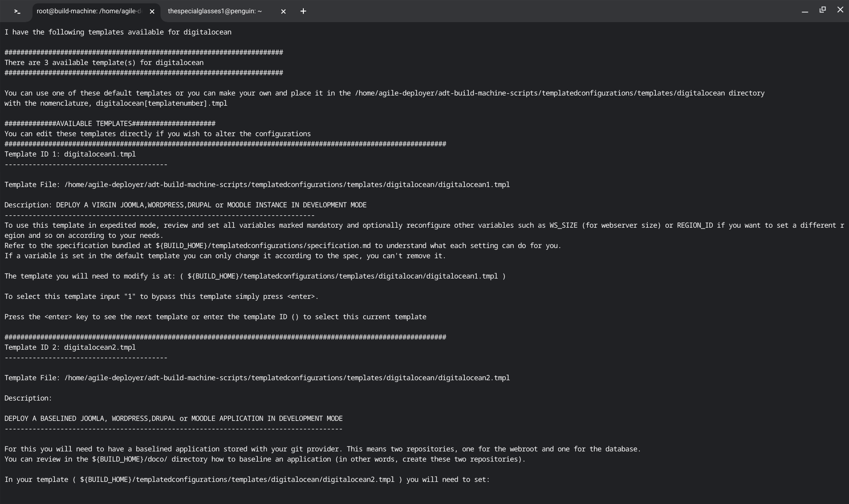The height and width of the screenshot is (504, 849).
Task: Click the 'To select this template input "1"' line
Action: (x=161, y=297)
